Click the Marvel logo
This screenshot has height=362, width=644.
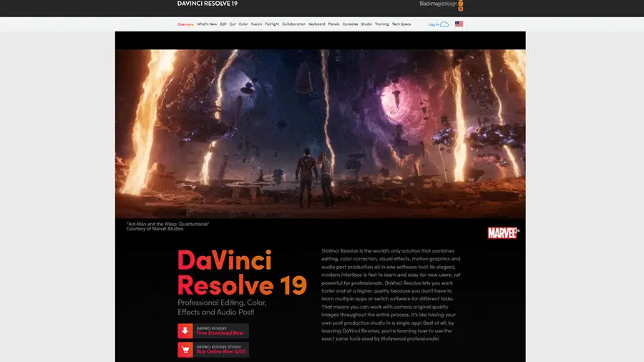(503, 233)
